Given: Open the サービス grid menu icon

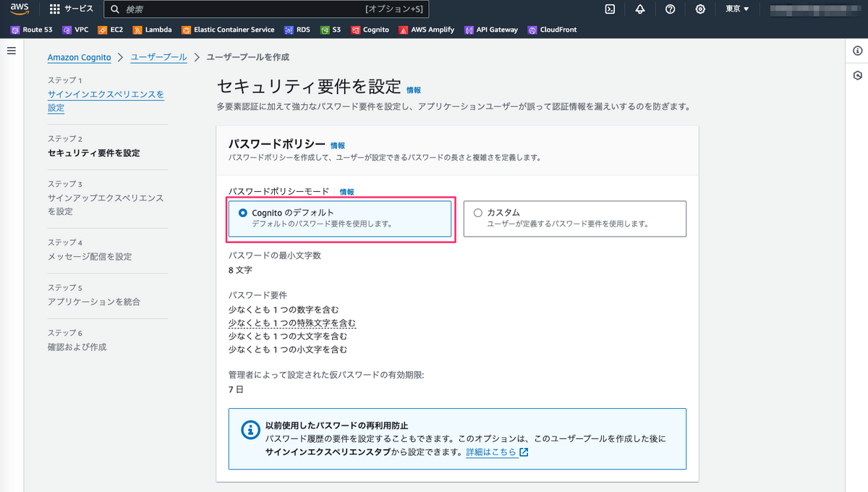Looking at the screenshot, I should 55,9.
